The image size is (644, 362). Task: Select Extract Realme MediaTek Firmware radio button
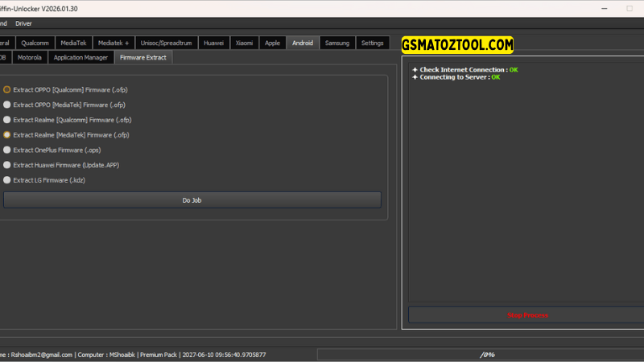coord(7,135)
